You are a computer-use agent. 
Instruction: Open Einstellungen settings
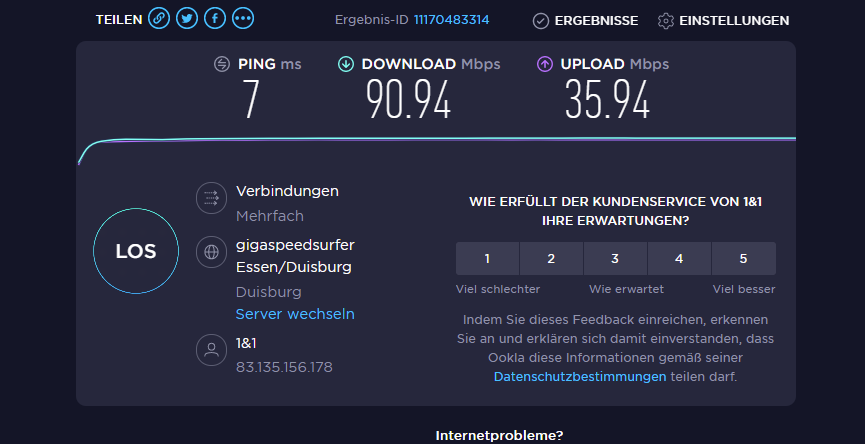[723, 20]
